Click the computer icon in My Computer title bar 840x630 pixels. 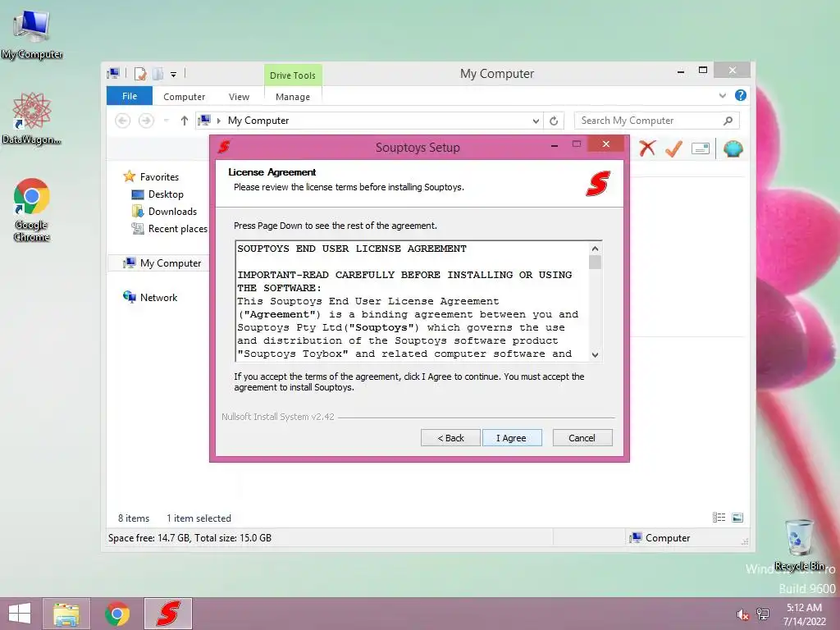[113, 73]
